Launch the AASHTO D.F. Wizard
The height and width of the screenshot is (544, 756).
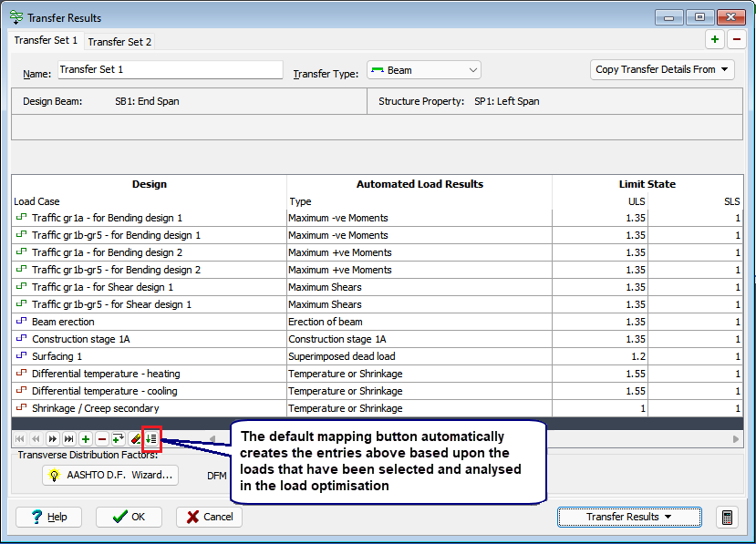[110, 475]
